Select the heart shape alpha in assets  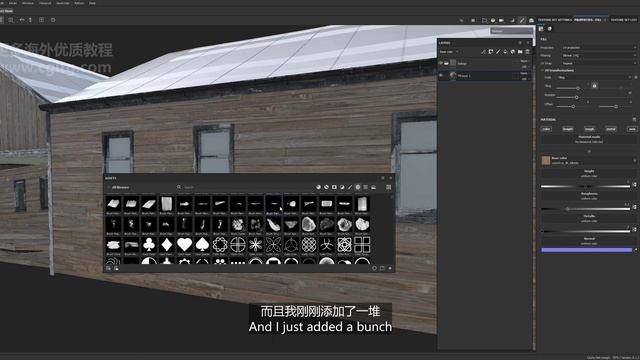[x=184, y=244]
